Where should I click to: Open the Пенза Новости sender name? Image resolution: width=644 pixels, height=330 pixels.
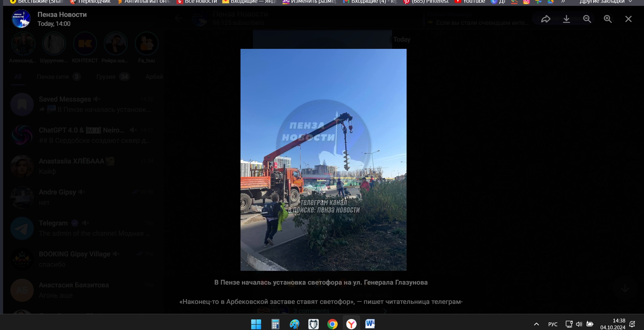(62, 14)
